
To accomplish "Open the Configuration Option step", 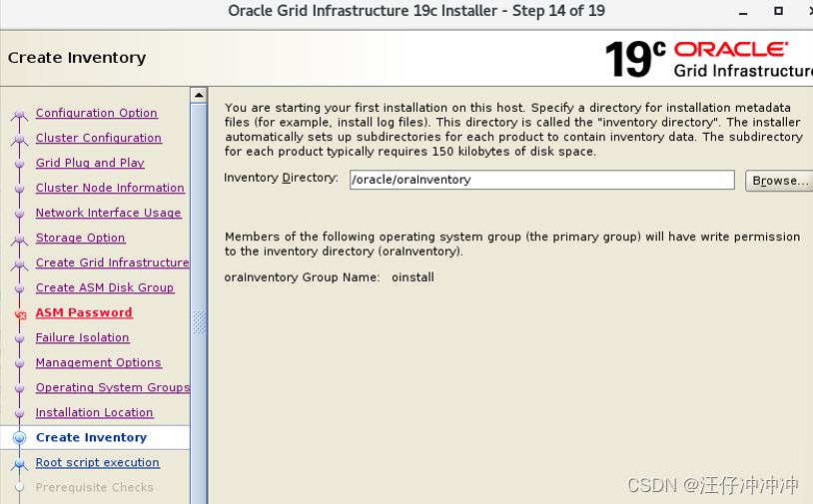I will 97,113.
